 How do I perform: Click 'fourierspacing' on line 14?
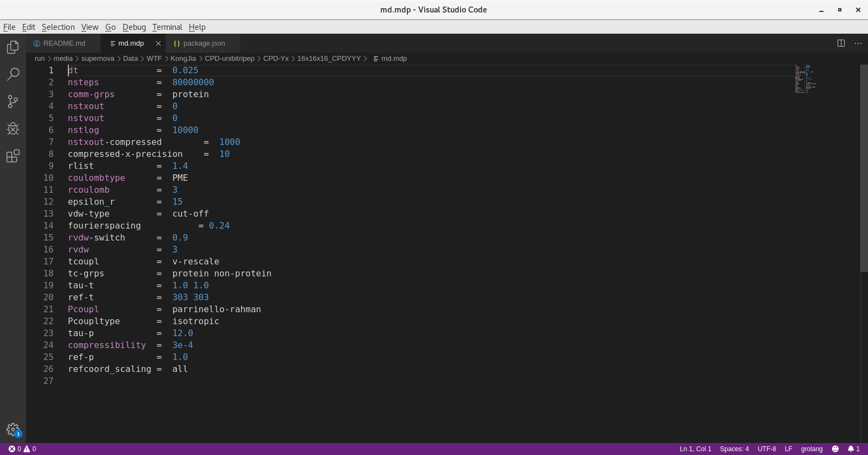104,226
